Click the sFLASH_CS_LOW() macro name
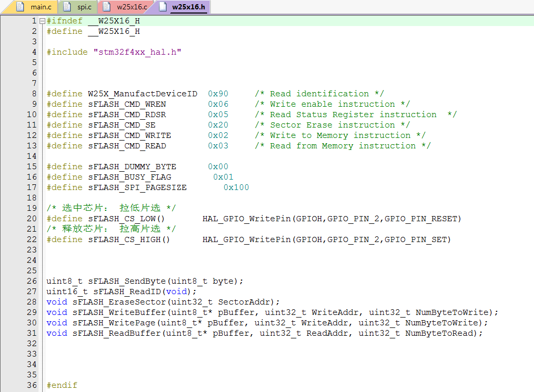 tap(126, 219)
